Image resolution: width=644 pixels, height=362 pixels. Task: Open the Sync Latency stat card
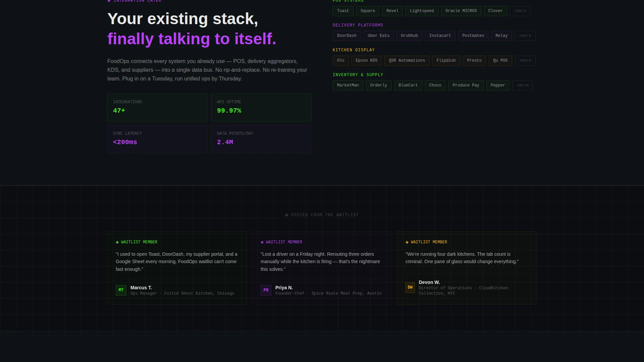click(x=157, y=139)
